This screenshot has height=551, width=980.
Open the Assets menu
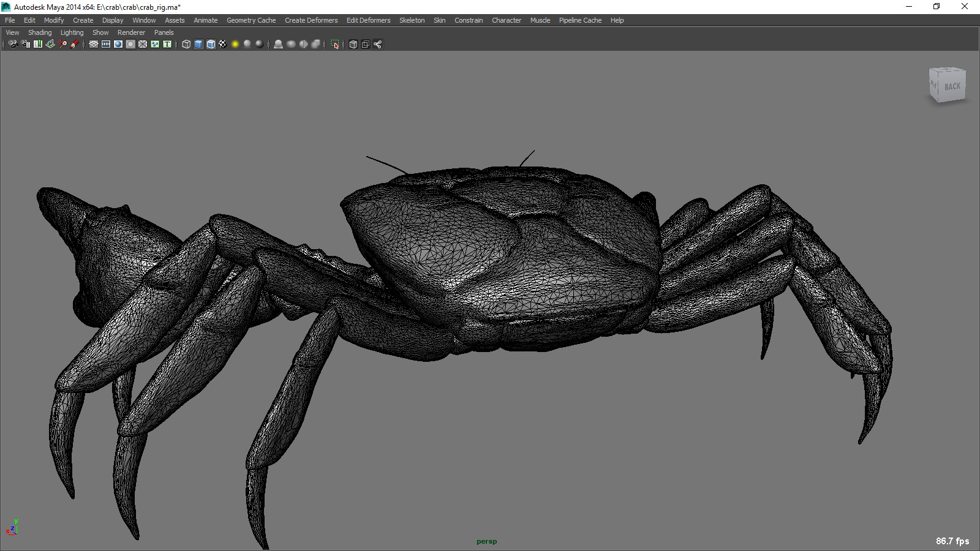(x=175, y=20)
